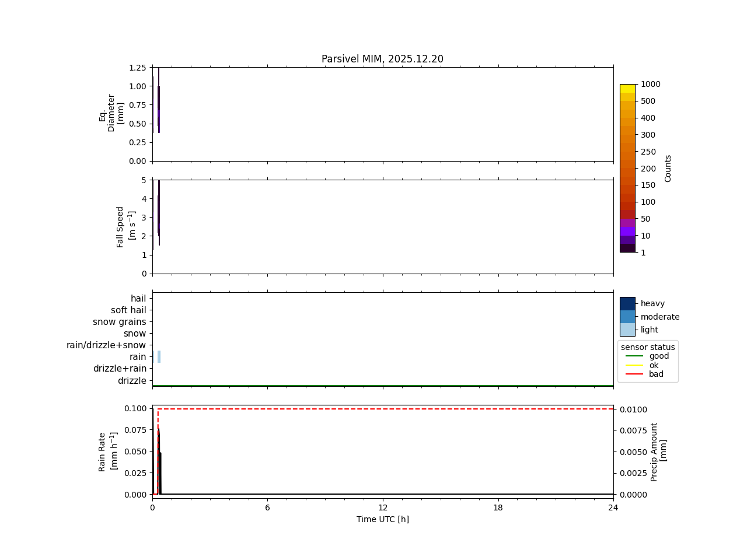The height and width of the screenshot is (560, 747).
Task: Click the "18" tick on the time axis
Action: [498, 508]
